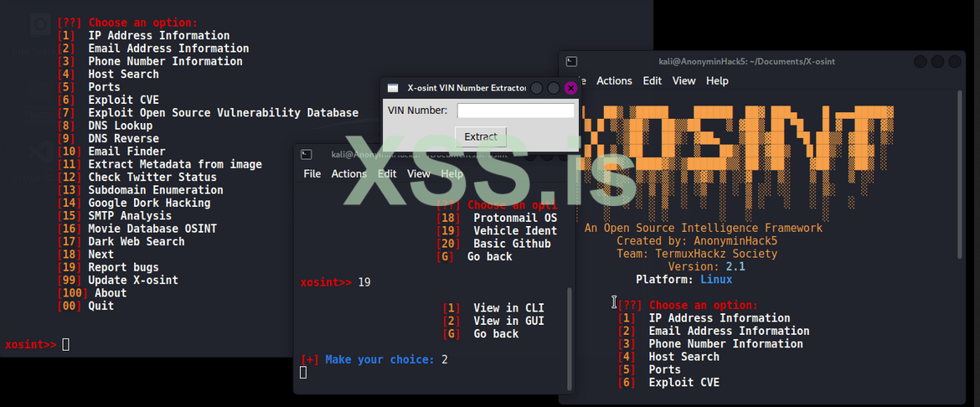The height and width of the screenshot is (407, 980).
Task: Click 'DNS Reverse' option in left terminal
Action: point(123,138)
